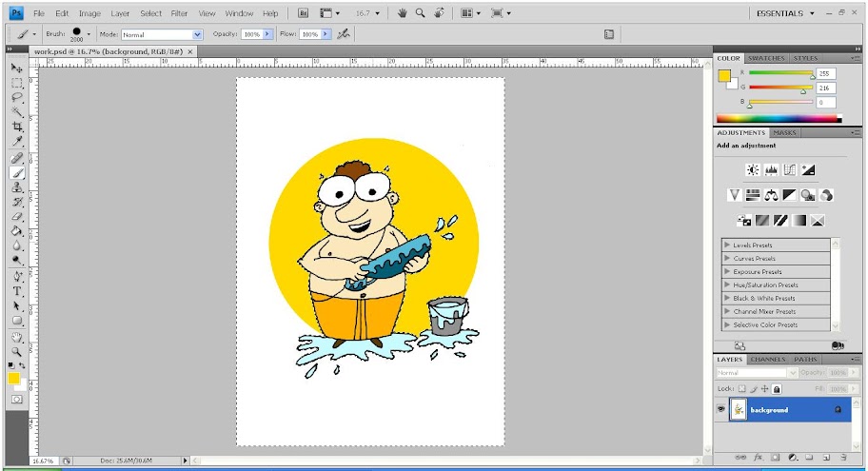Viewport: 868px width, 471px height.
Task: Select the Move tool
Action: [x=17, y=69]
